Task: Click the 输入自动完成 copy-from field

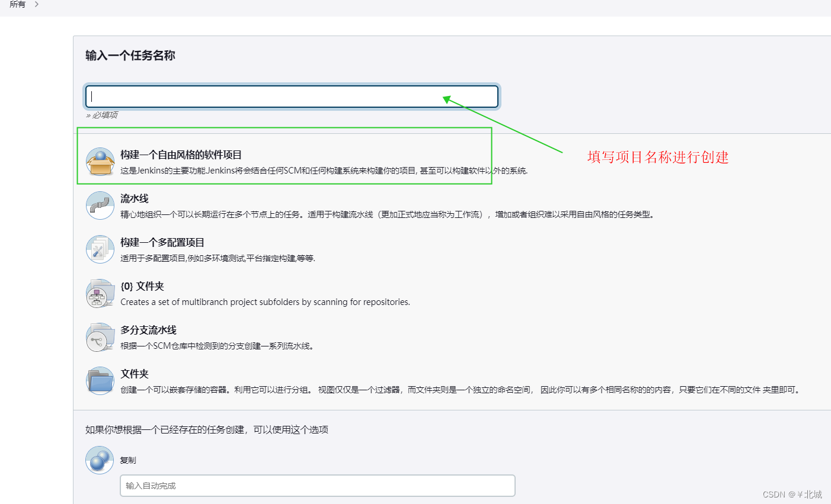Action: [x=318, y=486]
